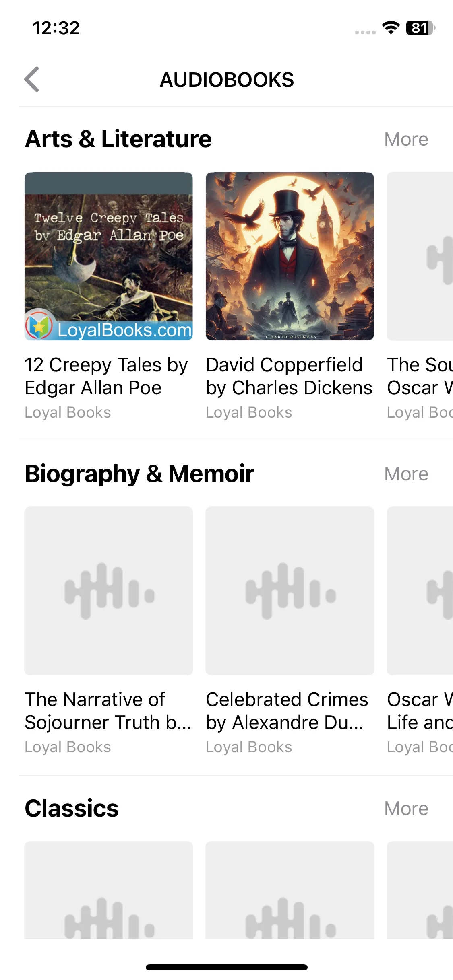Select "Celebrated Crimes by Alexandre Du..." title
This screenshot has width=453, height=980.
tap(287, 711)
